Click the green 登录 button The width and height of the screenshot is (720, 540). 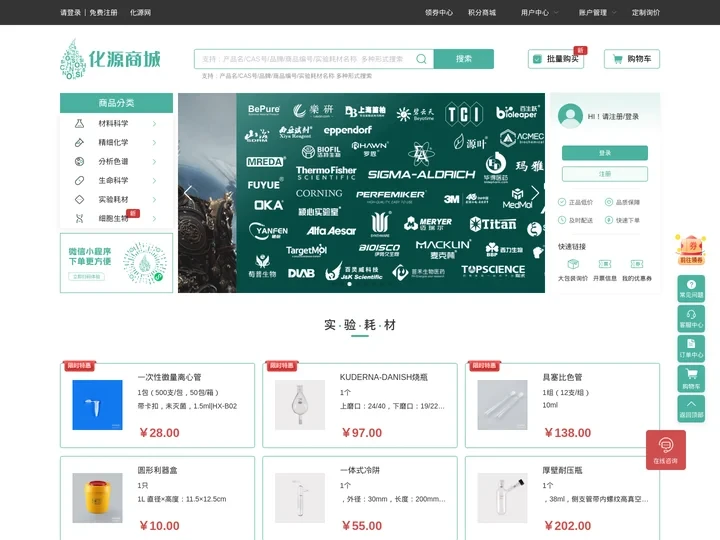click(x=605, y=153)
